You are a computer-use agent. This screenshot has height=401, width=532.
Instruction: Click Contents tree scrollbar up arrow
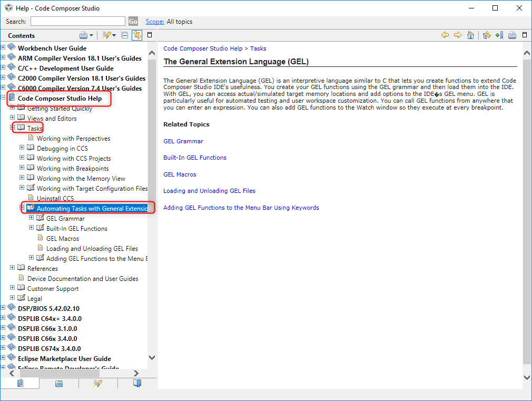click(x=152, y=53)
